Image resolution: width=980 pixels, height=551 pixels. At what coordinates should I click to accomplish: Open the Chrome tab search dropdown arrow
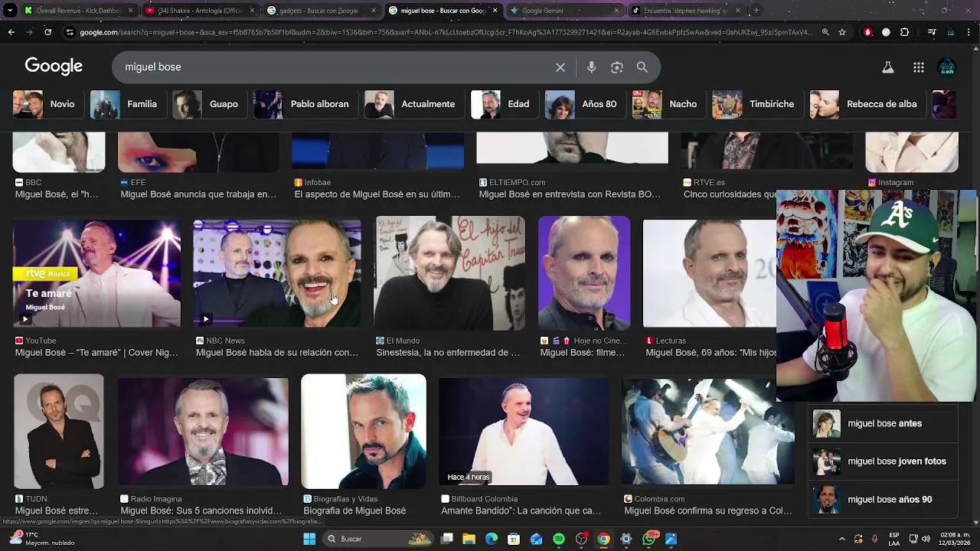[x=11, y=11]
